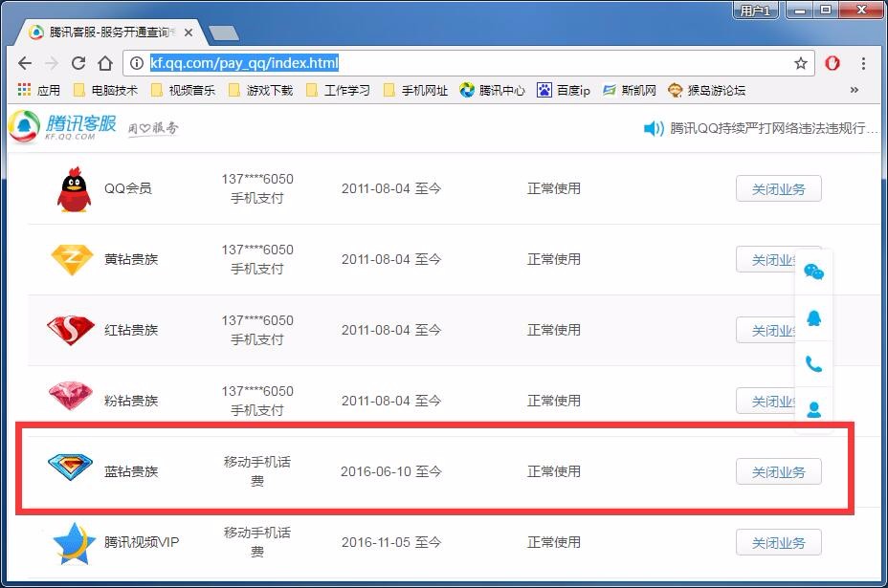The image size is (888, 588).
Task: Open the Chrome three-dot menu
Action: (863, 63)
